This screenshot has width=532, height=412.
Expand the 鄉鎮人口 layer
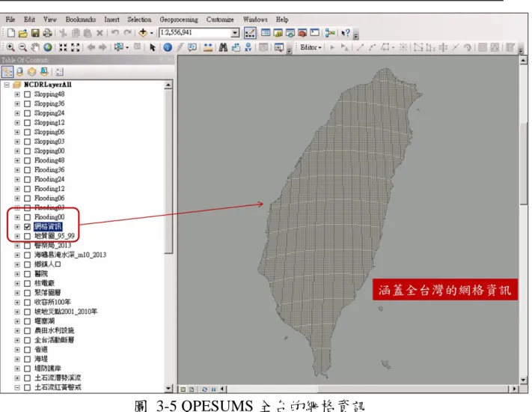coord(17,264)
